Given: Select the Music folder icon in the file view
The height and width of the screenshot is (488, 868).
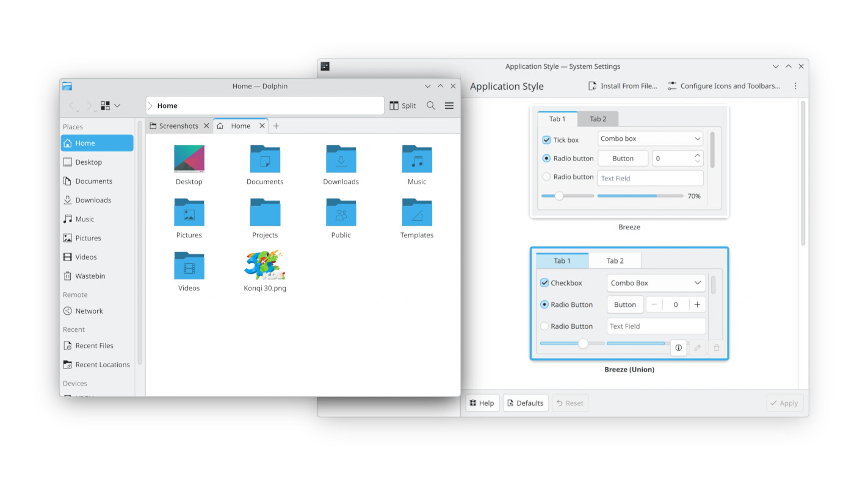Looking at the screenshot, I should (417, 159).
